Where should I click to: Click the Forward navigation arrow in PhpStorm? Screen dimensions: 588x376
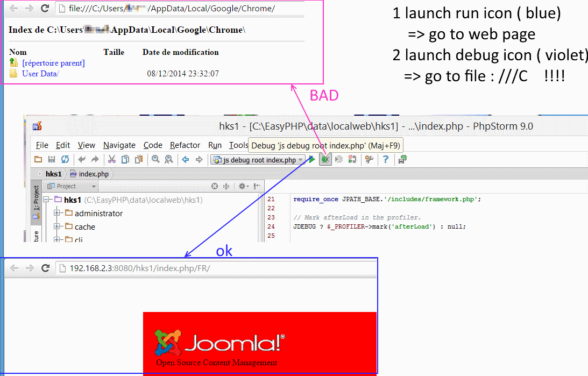coord(199,160)
